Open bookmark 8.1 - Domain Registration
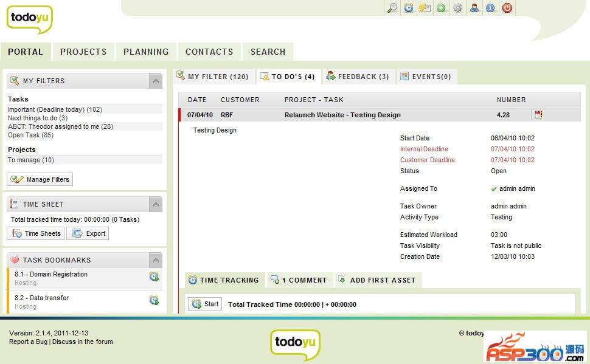 pos(51,275)
